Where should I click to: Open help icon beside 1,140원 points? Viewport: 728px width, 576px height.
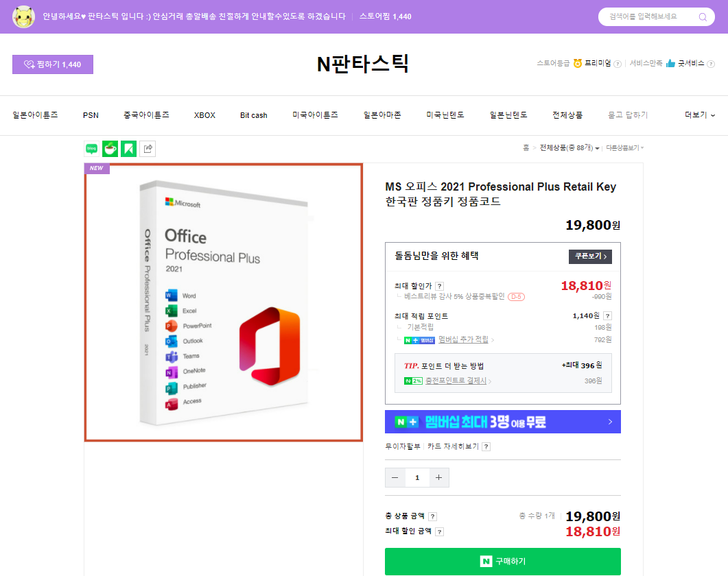(607, 316)
